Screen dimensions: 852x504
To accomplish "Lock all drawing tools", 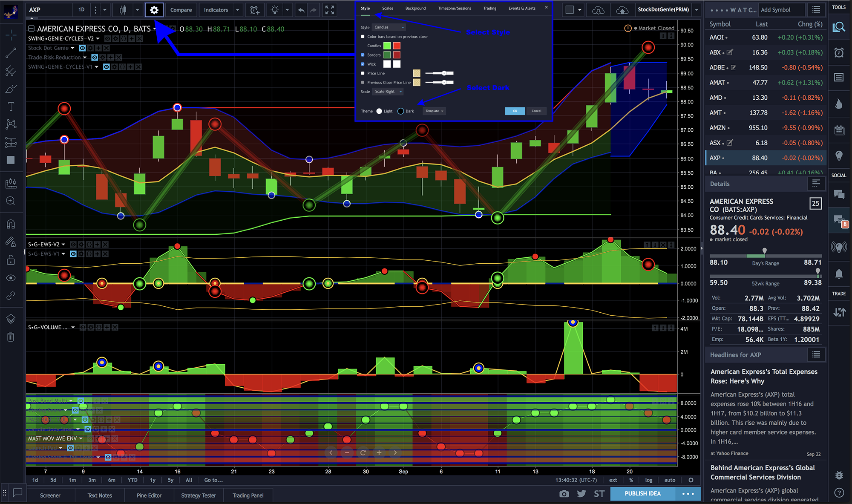I will [x=11, y=260].
